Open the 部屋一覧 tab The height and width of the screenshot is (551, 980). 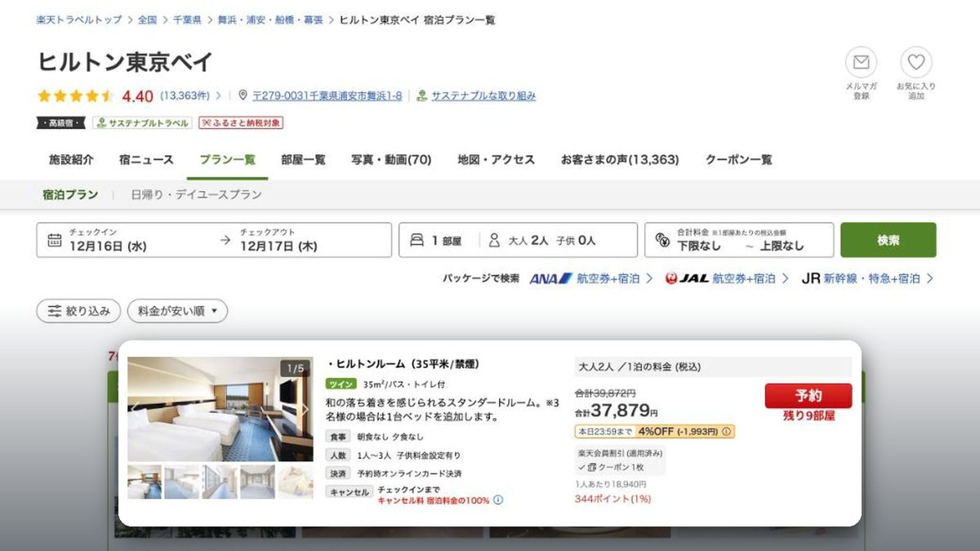(303, 160)
